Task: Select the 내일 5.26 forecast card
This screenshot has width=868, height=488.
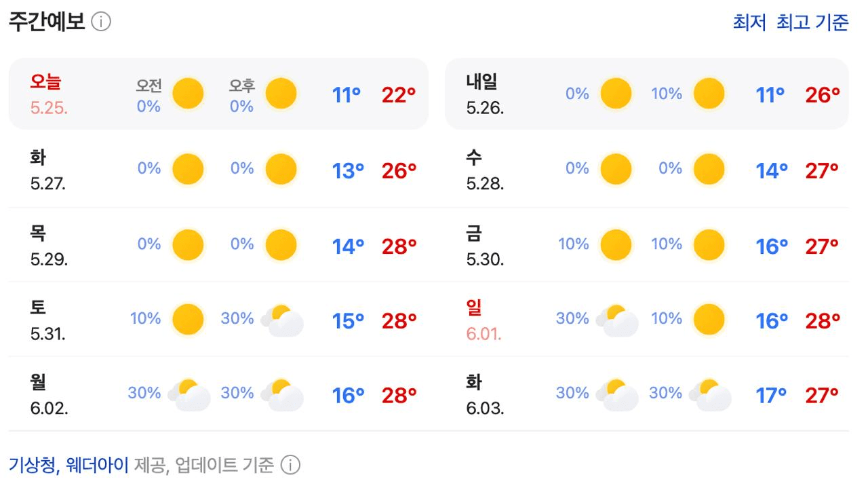Action: [646, 94]
